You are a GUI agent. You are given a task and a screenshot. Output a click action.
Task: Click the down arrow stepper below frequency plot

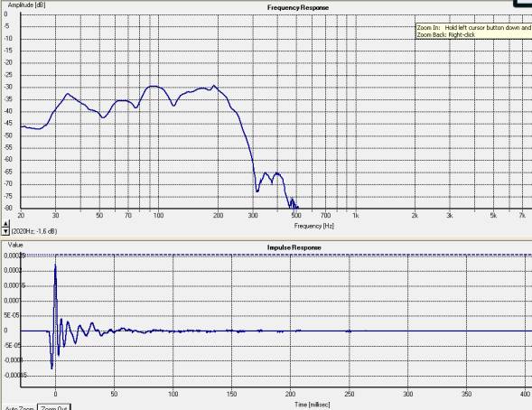point(5,231)
